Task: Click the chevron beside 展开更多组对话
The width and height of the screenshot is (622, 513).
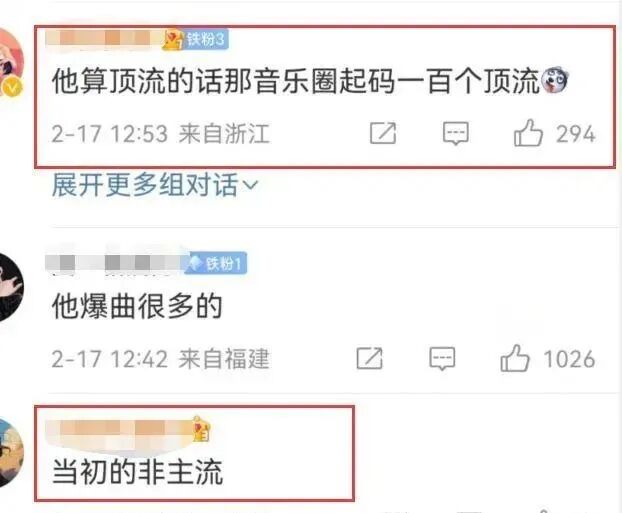Action: point(250,185)
